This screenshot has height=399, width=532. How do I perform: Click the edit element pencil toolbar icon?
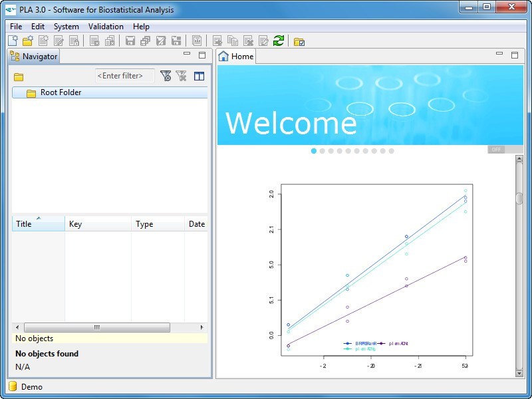(x=263, y=41)
